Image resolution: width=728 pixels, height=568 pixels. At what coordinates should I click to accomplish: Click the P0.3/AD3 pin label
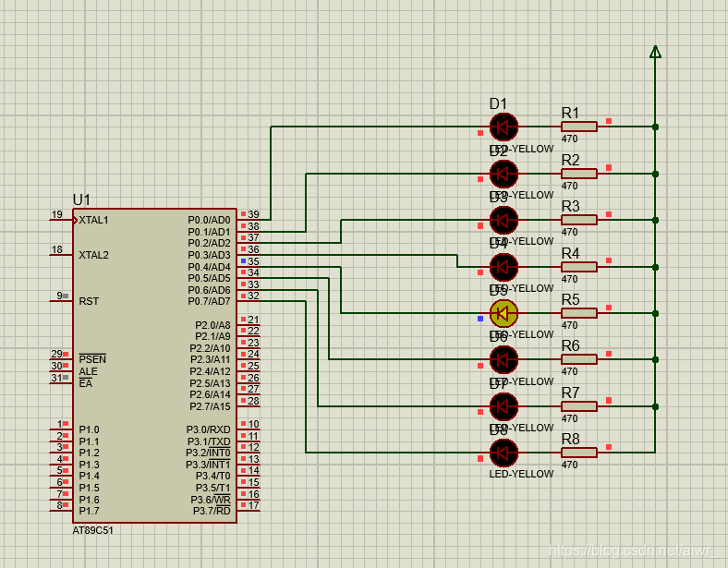point(209,255)
